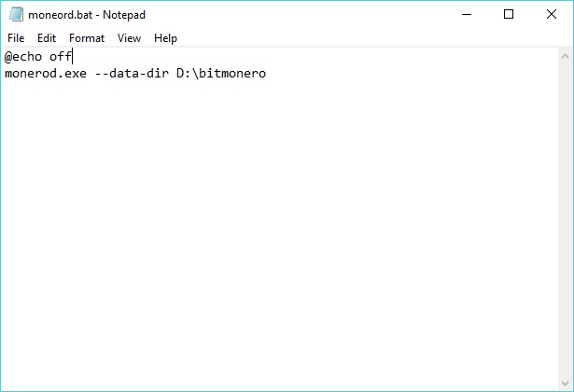Minimize the Notepad window
This screenshot has width=574, height=392.
pos(467,14)
